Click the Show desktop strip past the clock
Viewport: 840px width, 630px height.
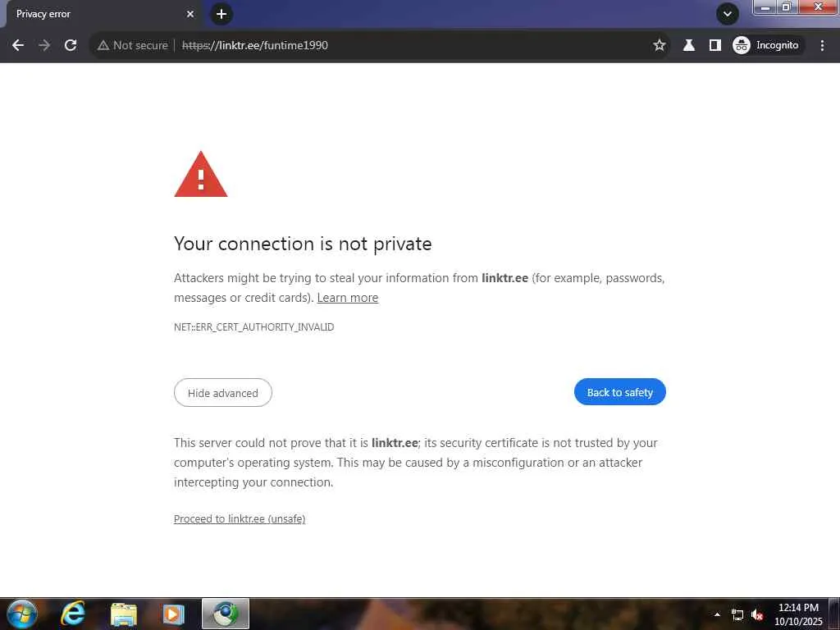pos(834,614)
